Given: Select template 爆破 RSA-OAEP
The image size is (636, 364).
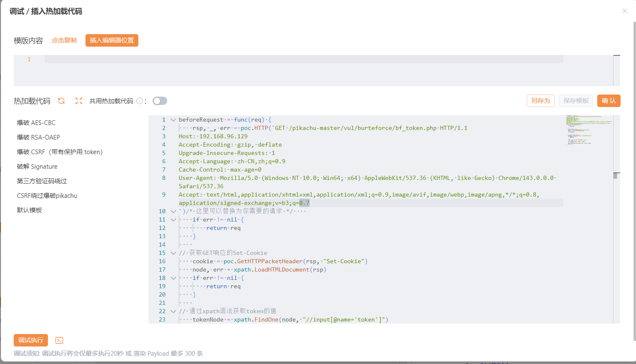Looking at the screenshot, I should (38, 137).
